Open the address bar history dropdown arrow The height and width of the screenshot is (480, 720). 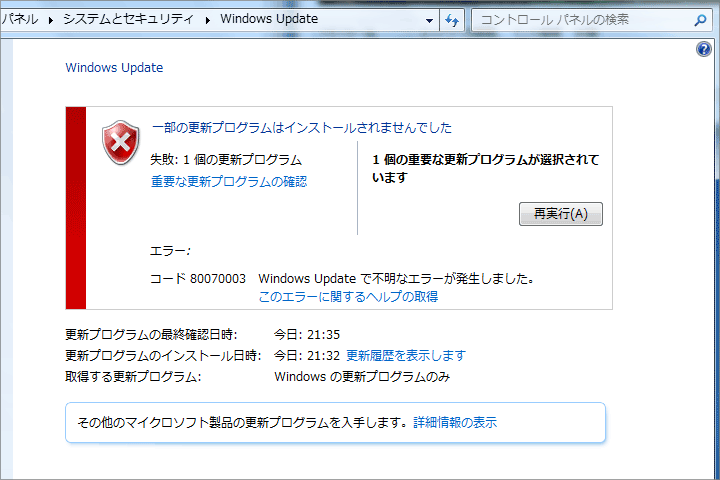[x=429, y=20]
